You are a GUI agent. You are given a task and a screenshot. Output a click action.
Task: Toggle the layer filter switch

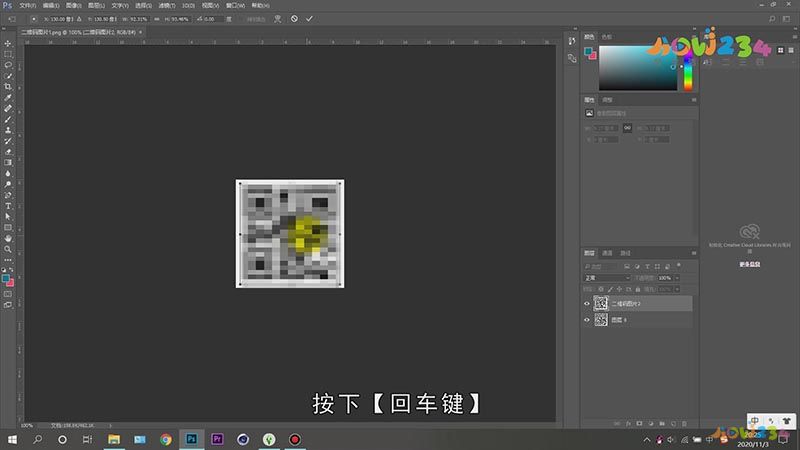pos(679,265)
